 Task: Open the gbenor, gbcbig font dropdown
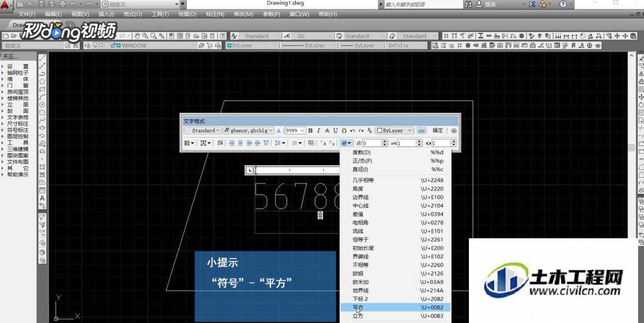pyautogui.click(x=249, y=131)
